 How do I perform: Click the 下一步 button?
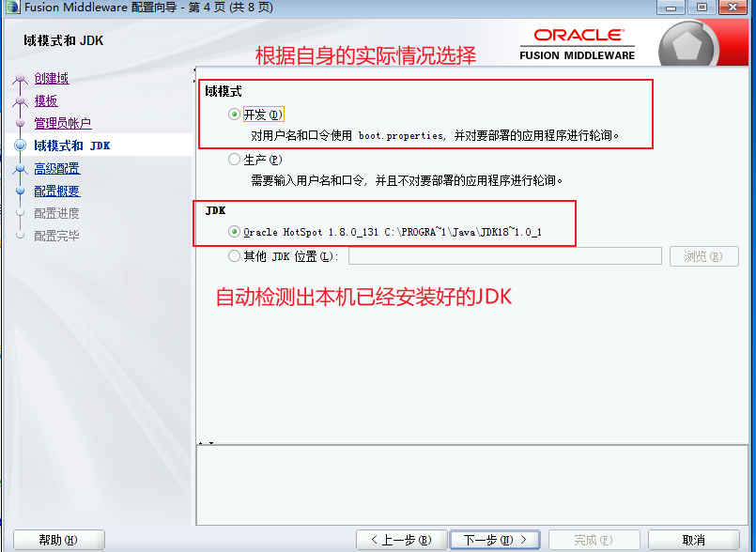495,539
